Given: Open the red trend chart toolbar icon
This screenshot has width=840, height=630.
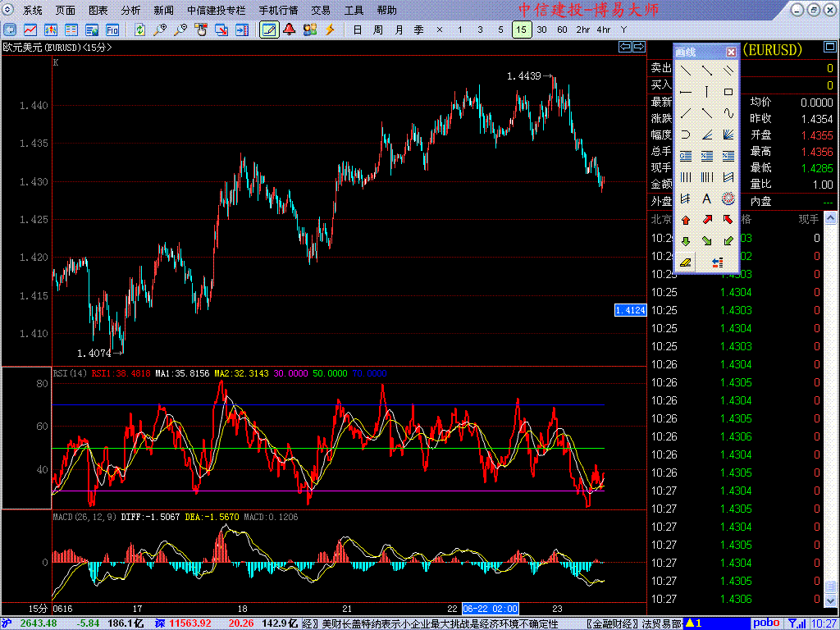Looking at the screenshot, I should click(30, 30).
